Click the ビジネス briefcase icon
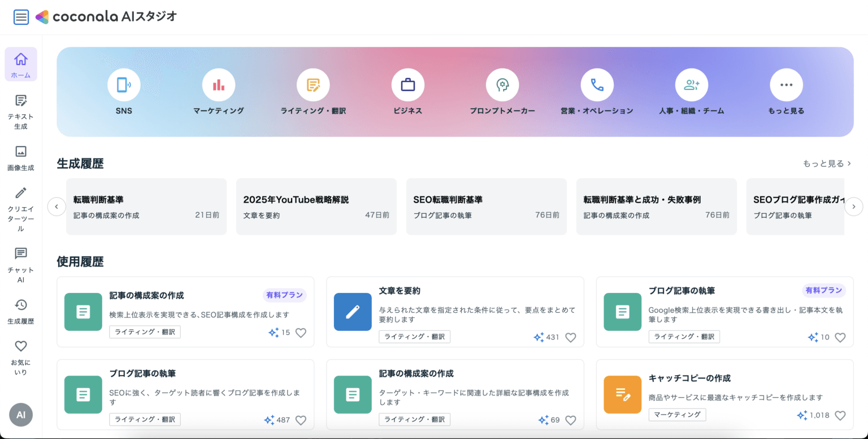The width and height of the screenshot is (868, 439). point(408,84)
